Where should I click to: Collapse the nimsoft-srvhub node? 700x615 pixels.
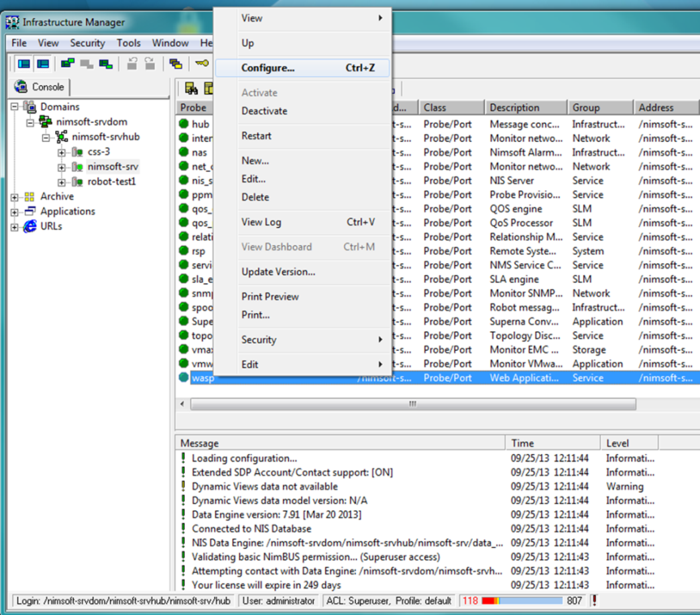pyautogui.click(x=46, y=137)
